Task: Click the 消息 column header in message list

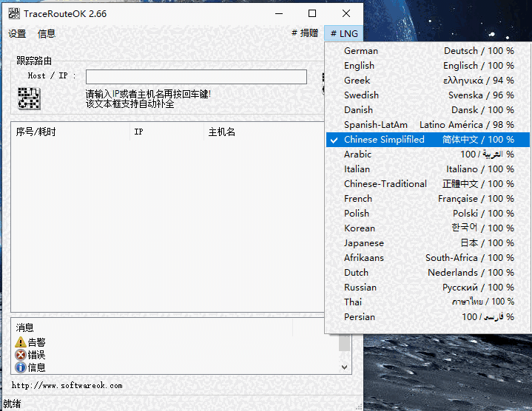Action: point(152,327)
